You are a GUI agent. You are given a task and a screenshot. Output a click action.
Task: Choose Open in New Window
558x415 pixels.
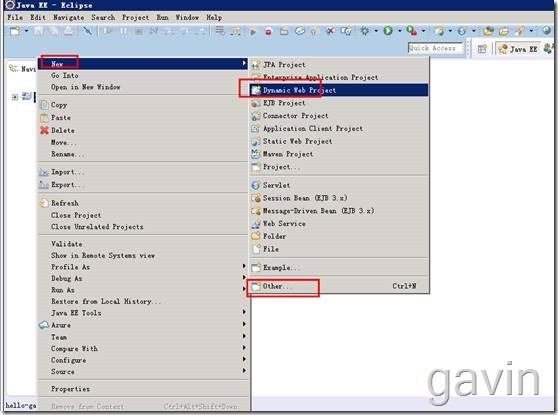pos(85,87)
